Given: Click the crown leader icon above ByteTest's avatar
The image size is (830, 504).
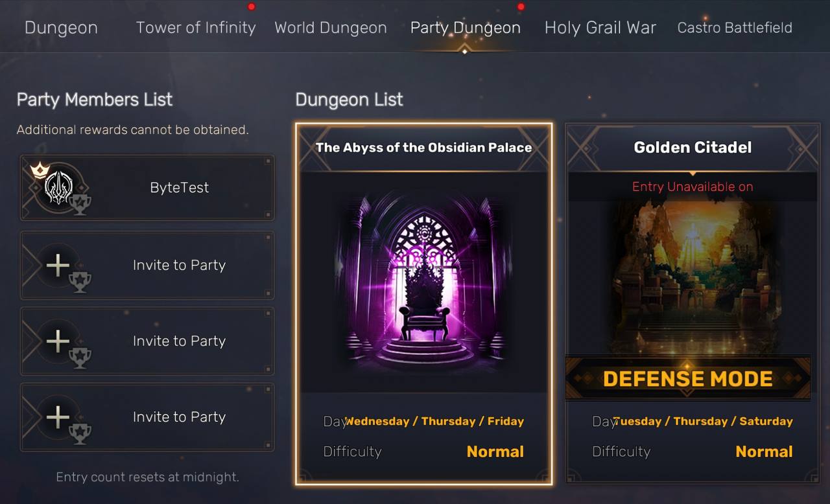Looking at the screenshot, I should tap(40, 170).
